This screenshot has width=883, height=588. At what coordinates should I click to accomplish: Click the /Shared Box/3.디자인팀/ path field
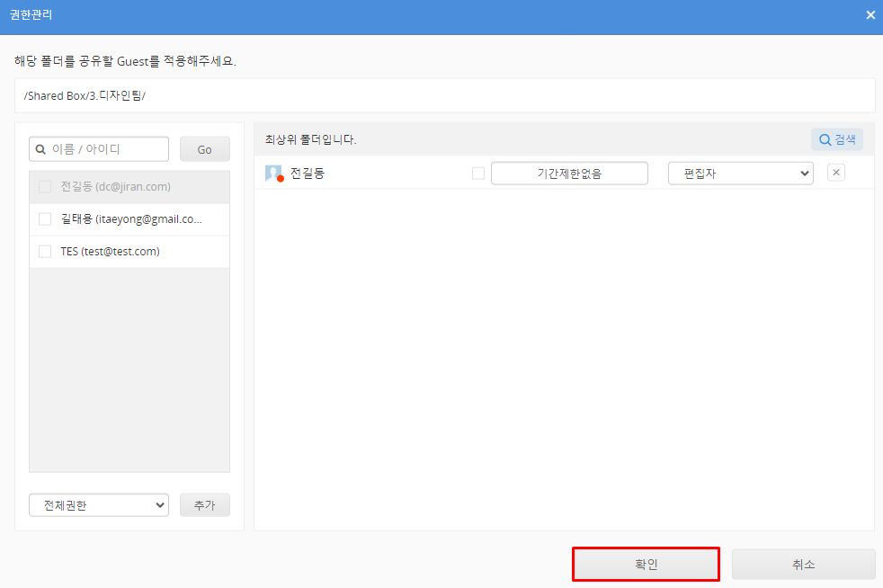click(x=445, y=95)
